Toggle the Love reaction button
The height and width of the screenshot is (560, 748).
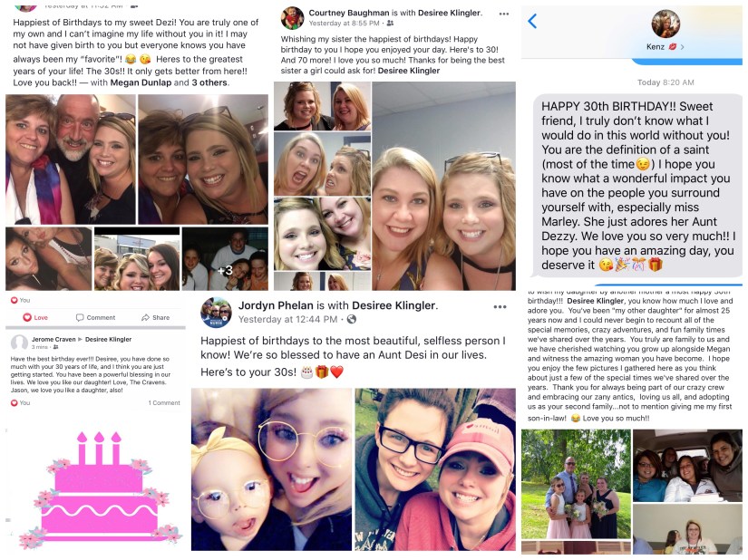[35, 317]
